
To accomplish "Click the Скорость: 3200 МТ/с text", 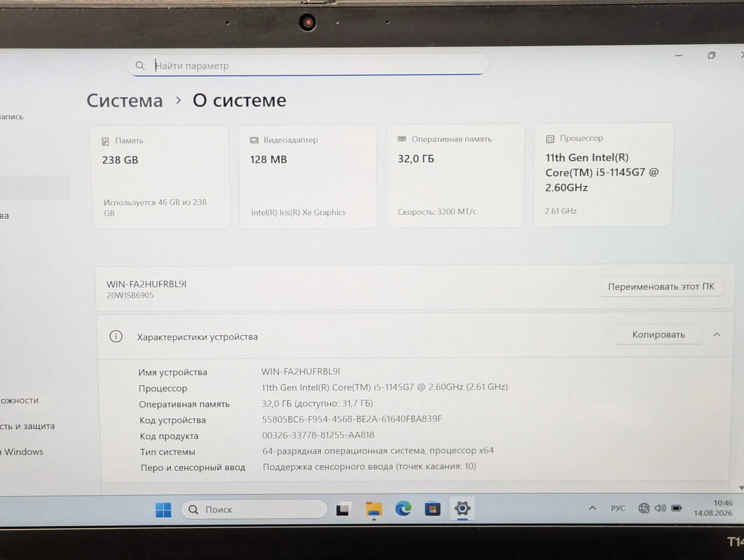I will pyautogui.click(x=437, y=212).
